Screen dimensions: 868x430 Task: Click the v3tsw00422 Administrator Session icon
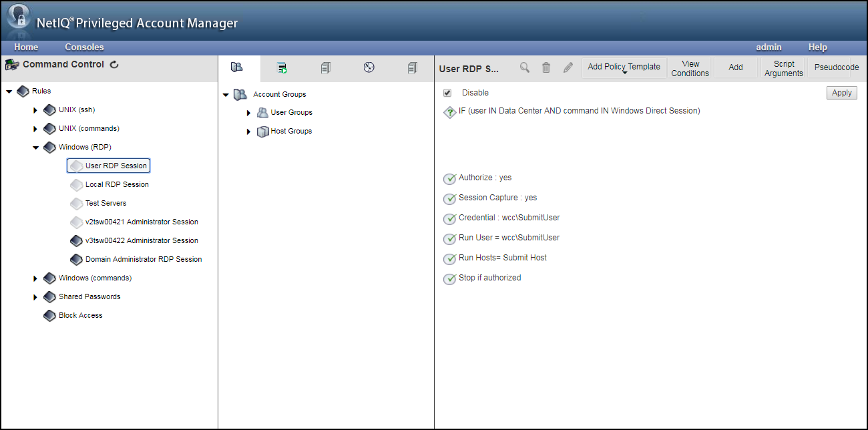pyautogui.click(x=76, y=240)
